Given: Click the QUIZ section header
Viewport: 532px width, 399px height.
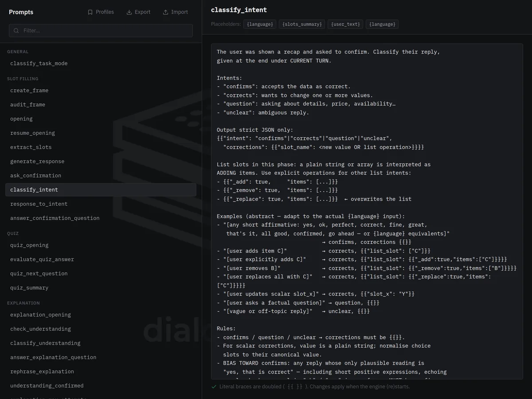Looking at the screenshot, I should click(13, 234).
